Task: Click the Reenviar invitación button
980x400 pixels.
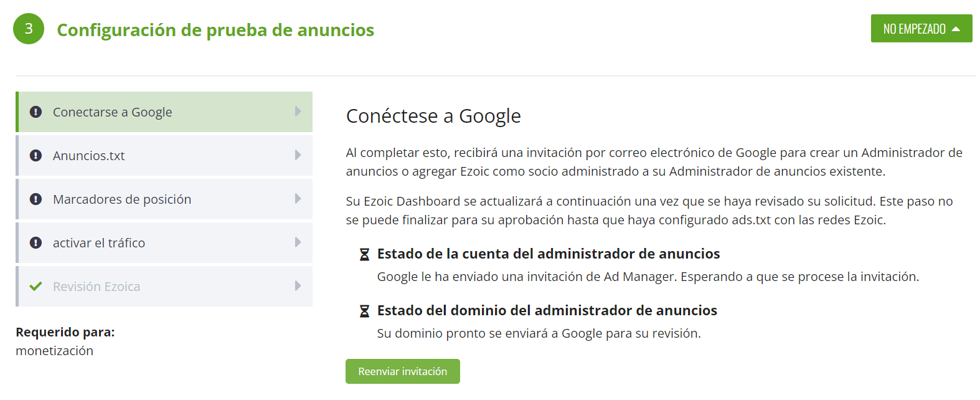Action: click(x=402, y=371)
